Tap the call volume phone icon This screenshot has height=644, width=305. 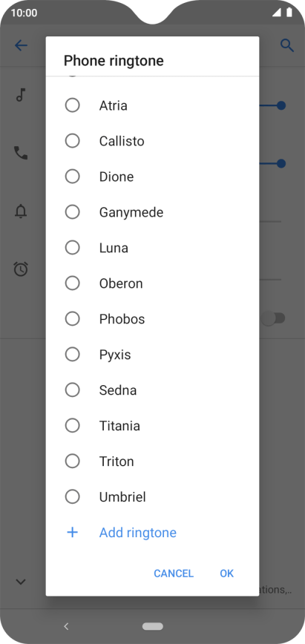coord(21,153)
